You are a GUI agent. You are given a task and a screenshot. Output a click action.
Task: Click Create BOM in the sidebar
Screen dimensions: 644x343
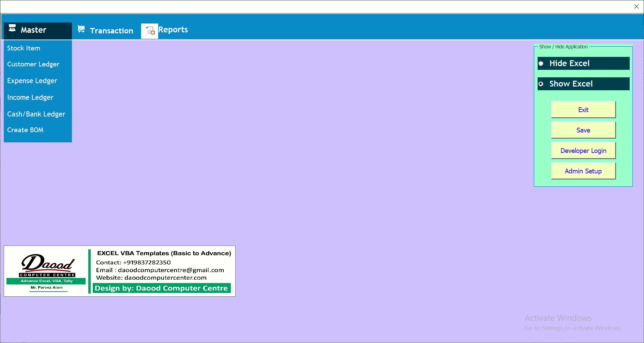tap(25, 130)
